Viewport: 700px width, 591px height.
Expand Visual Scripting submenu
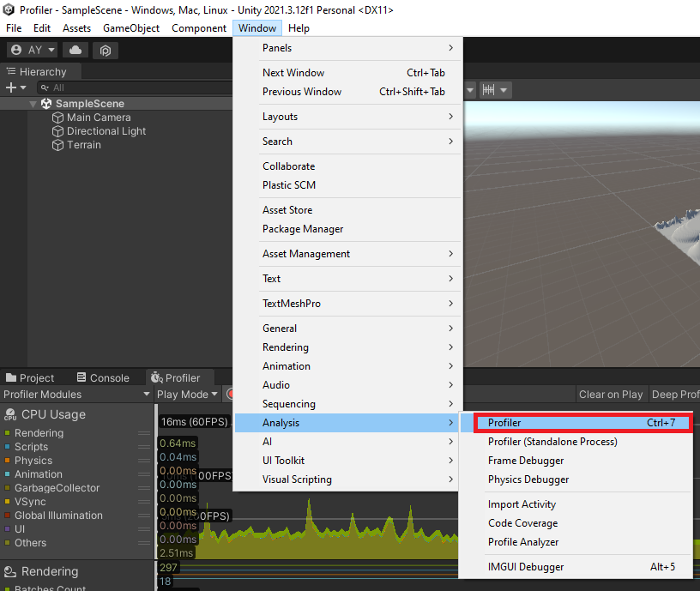coord(347,479)
